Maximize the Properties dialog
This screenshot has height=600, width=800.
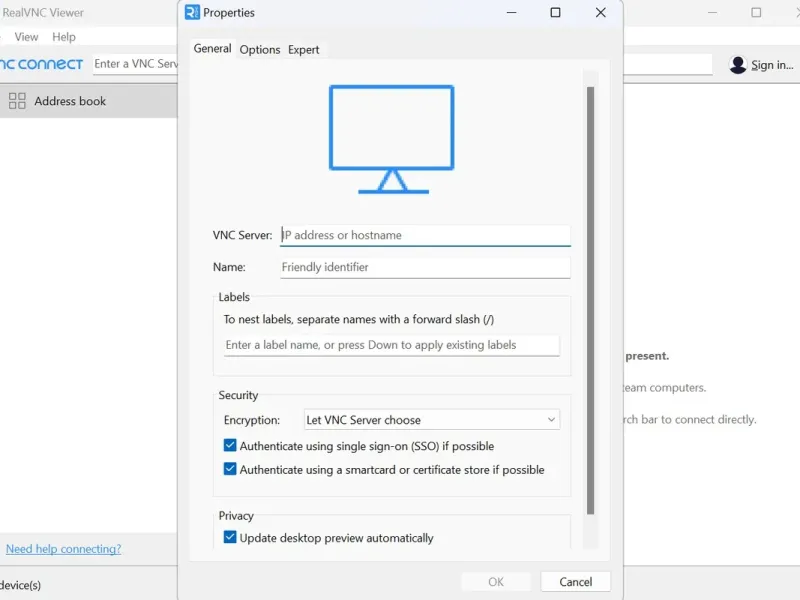[556, 12]
